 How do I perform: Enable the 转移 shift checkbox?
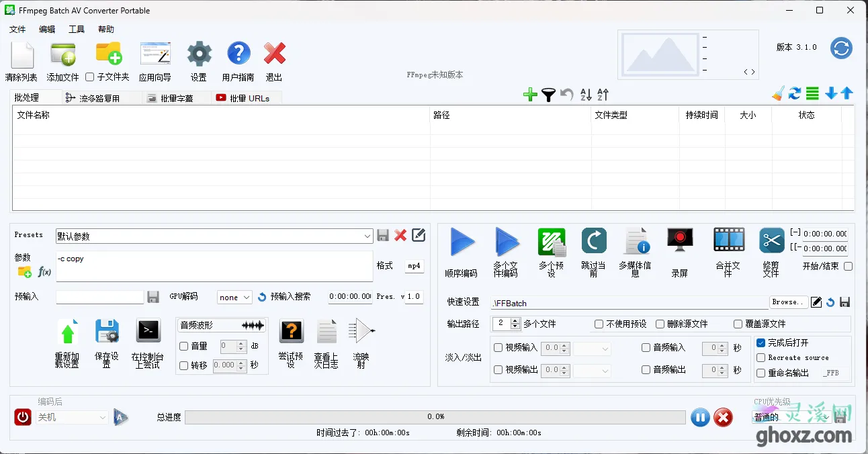pos(184,365)
